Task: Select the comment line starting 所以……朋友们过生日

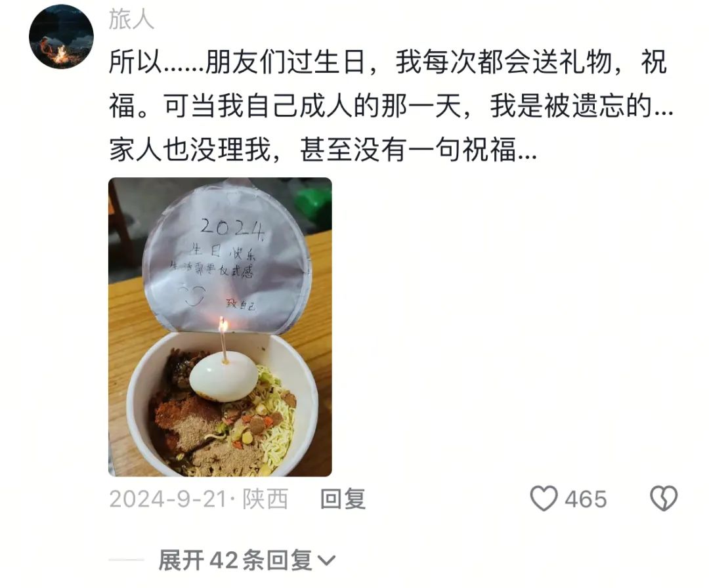Action: 388,62
